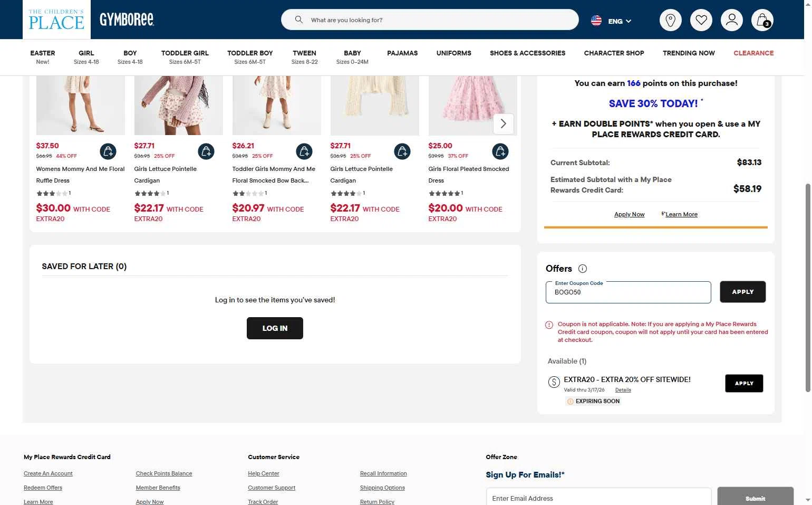Open the UNIFORMS menu
812x505 pixels.
coord(454,53)
